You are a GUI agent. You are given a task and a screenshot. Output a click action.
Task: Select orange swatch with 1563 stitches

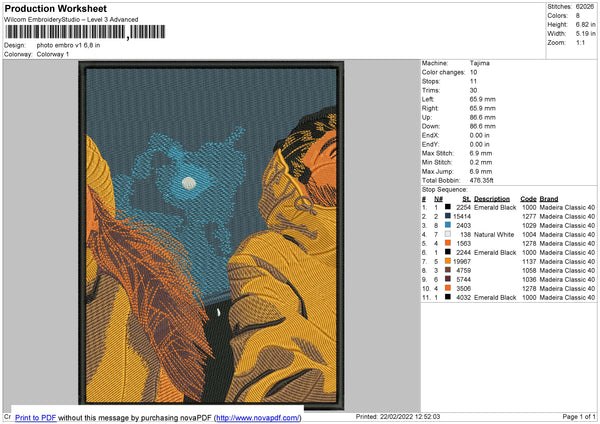[x=448, y=243]
